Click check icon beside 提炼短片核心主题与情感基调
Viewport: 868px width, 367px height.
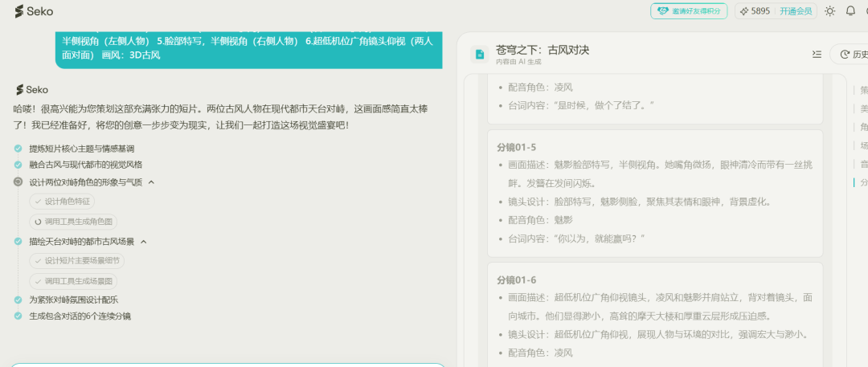[x=18, y=149]
